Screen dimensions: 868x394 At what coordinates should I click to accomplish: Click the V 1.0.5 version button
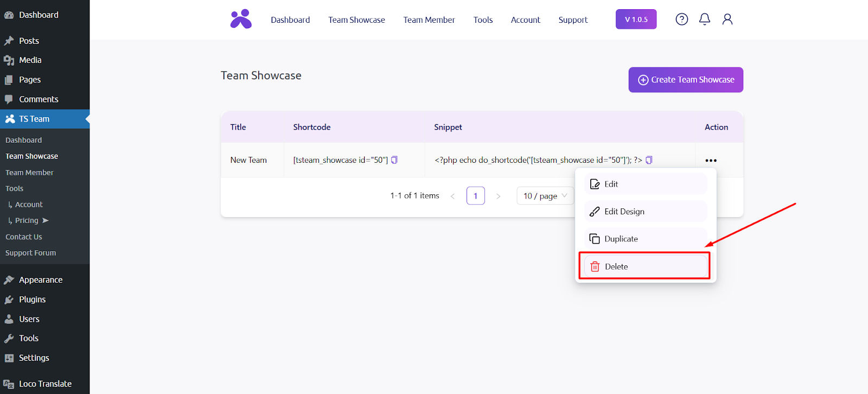point(636,20)
